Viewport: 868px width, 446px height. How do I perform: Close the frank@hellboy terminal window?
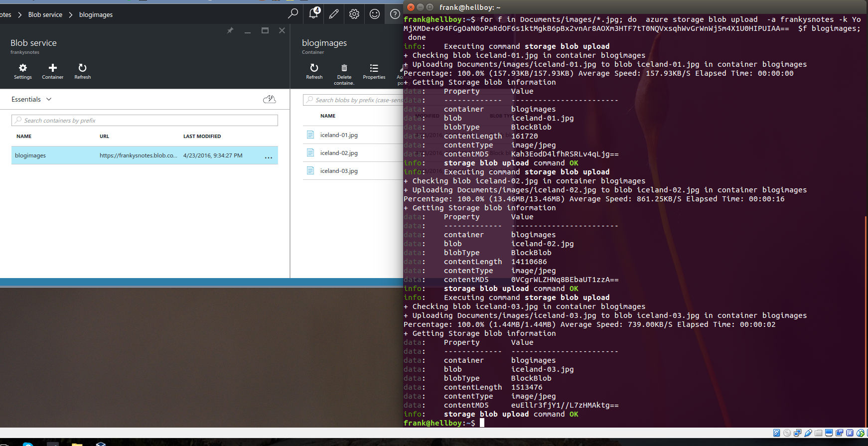(x=411, y=7)
